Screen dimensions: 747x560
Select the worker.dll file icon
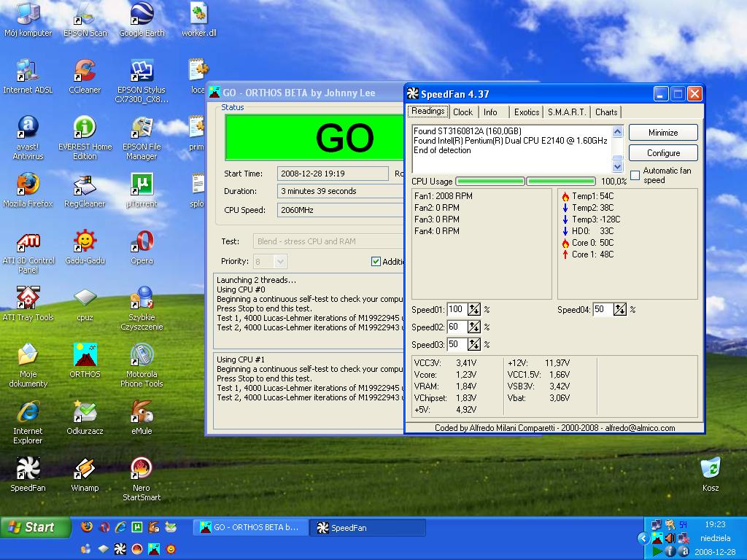click(198, 19)
